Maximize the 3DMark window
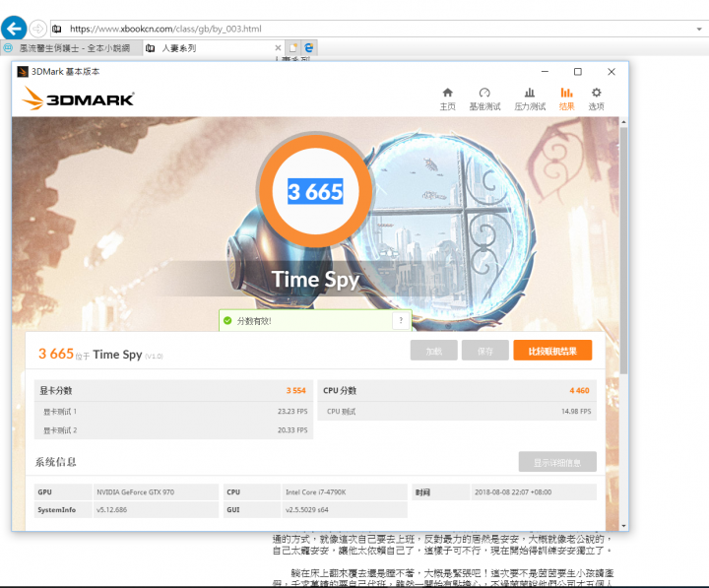 click(578, 72)
